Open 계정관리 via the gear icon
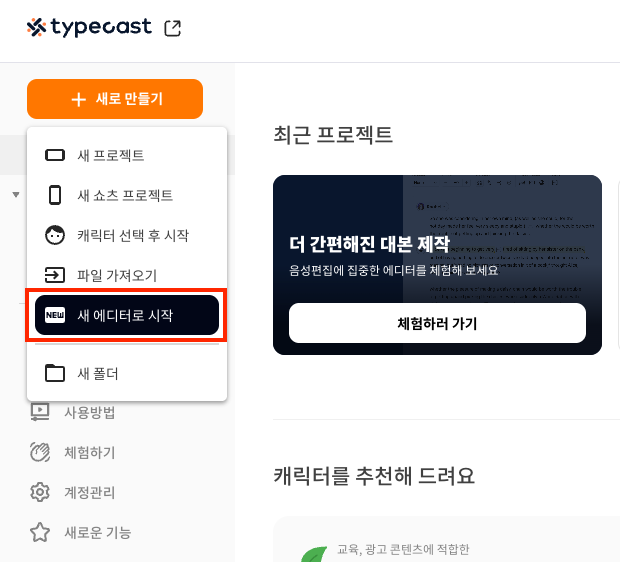 pyautogui.click(x=40, y=492)
